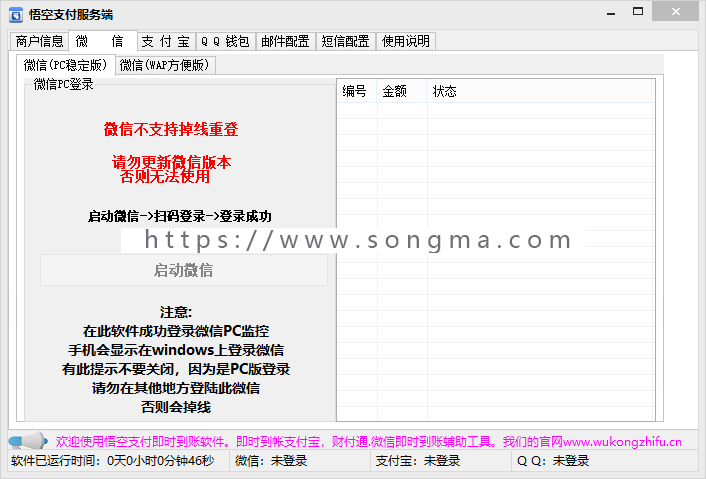Show the 使用说明 tab
Screen dimensions: 706x479
click(406, 41)
